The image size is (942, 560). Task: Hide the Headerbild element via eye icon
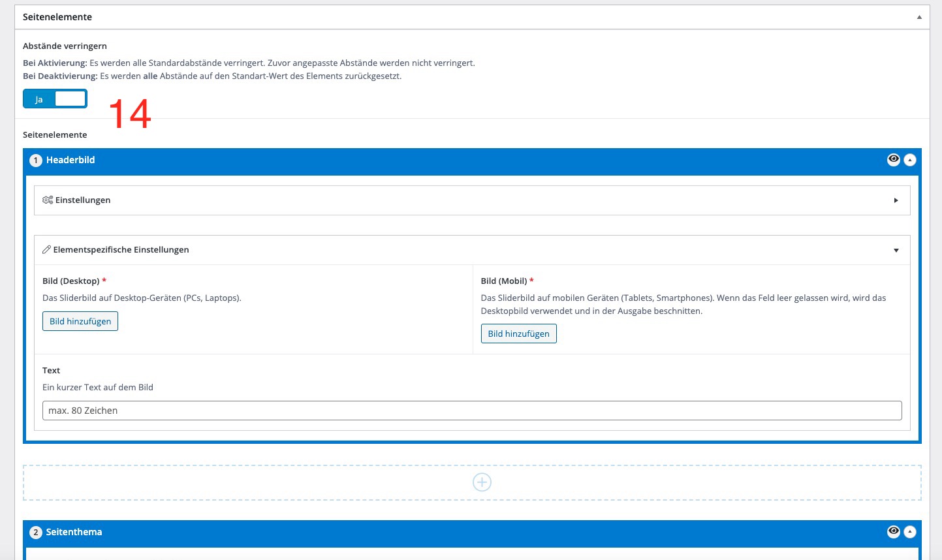coord(893,160)
